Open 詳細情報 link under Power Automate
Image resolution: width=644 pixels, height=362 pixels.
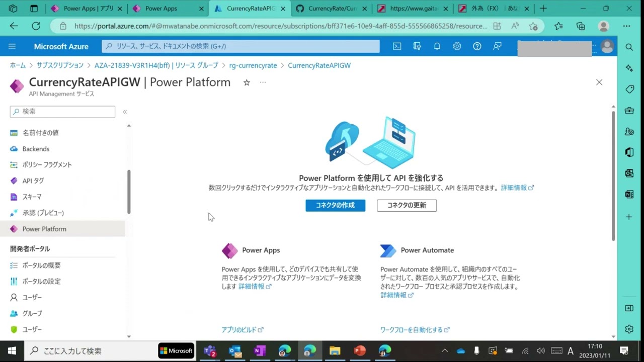(397, 295)
